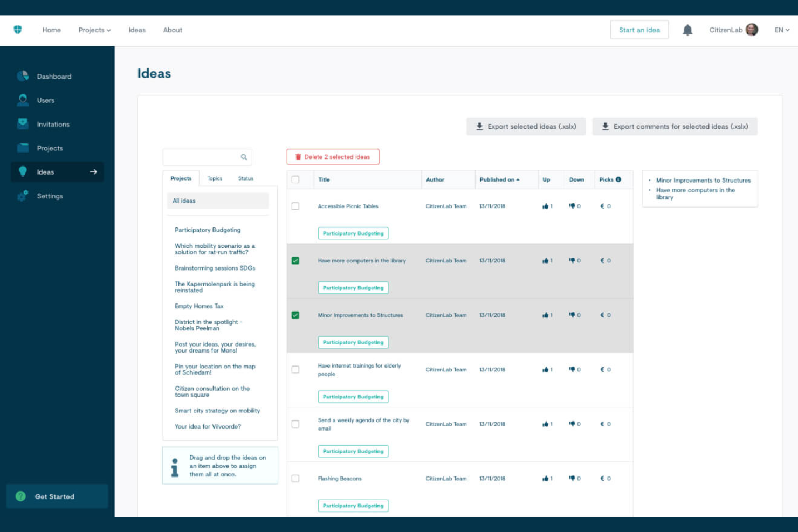The width and height of the screenshot is (798, 532).
Task: Click the search magnifier icon
Action: pos(244,157)
